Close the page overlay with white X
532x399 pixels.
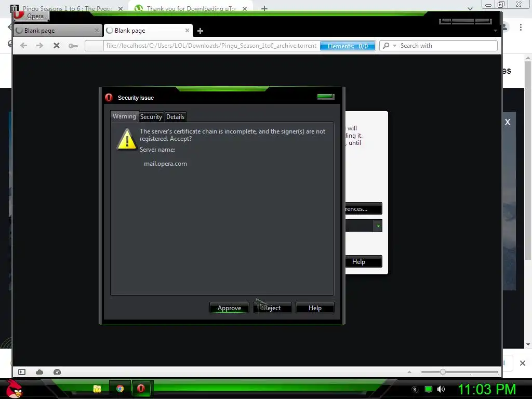click(x=508, y=122)
